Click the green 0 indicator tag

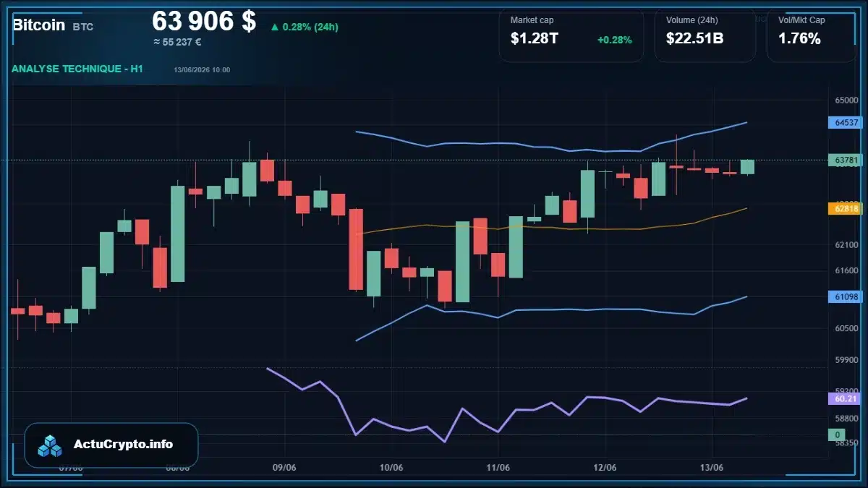(838, 435)
